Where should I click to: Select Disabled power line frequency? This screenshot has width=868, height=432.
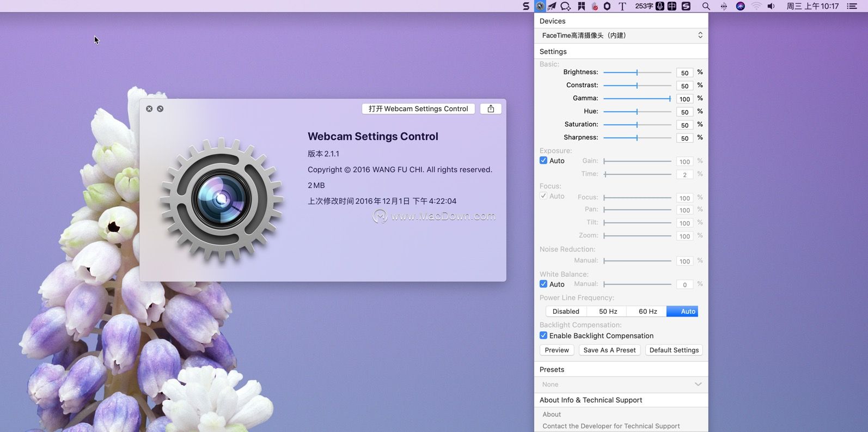click(x=566, y=312)
